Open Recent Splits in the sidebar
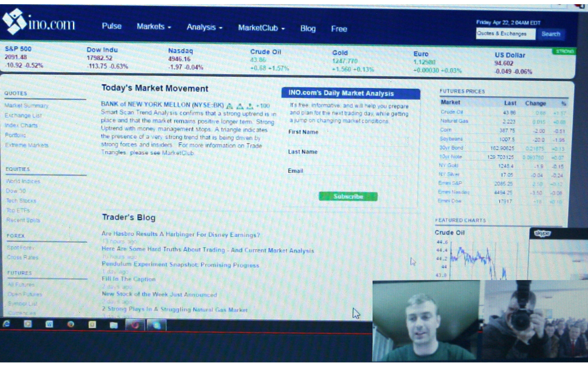The width and height of the screenshot is (588, 368). (x=23, y=220)
